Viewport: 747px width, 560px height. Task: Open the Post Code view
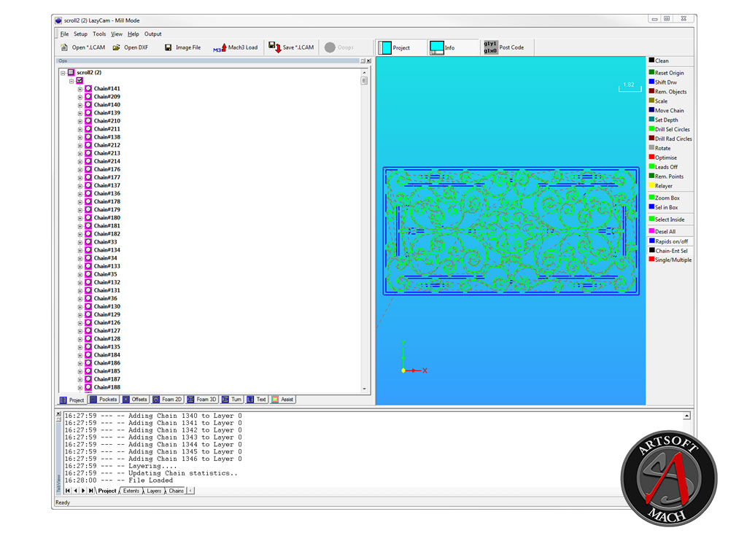[490, 47]
